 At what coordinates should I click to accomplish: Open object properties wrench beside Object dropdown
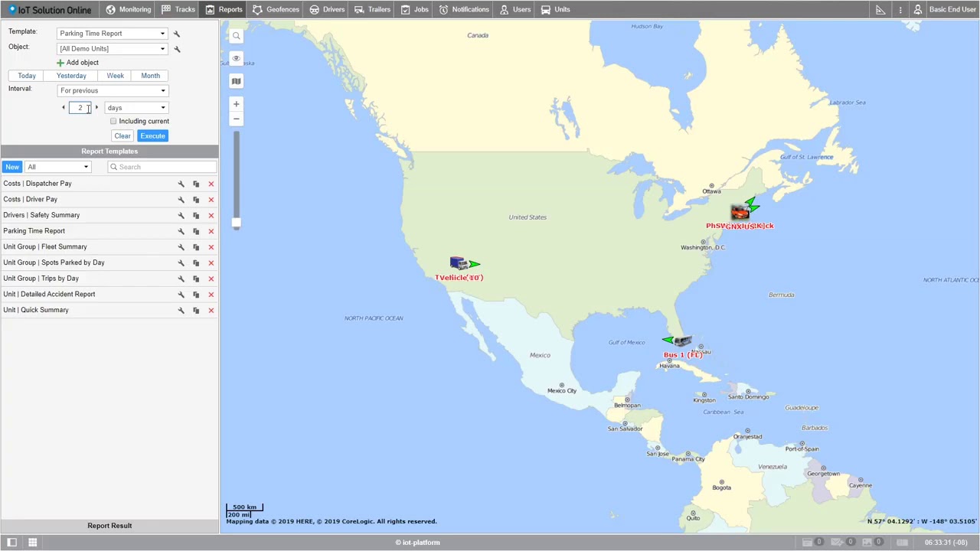point(177,49)
